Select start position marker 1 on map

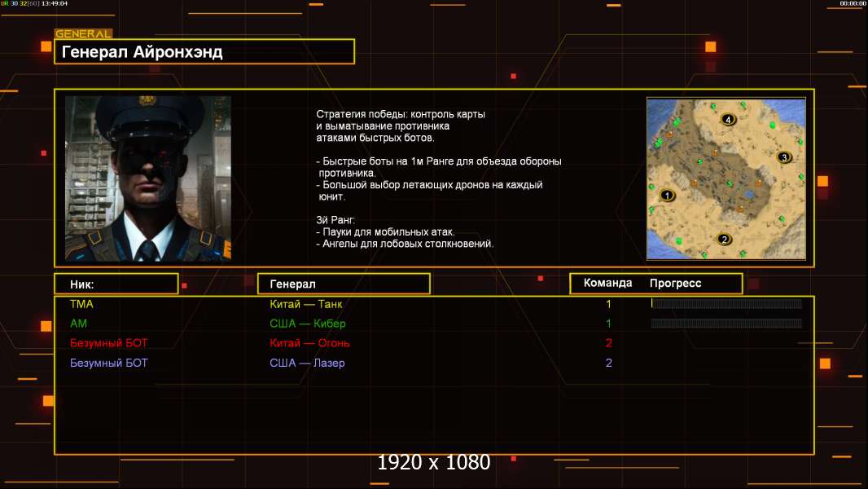click(667, 195)
